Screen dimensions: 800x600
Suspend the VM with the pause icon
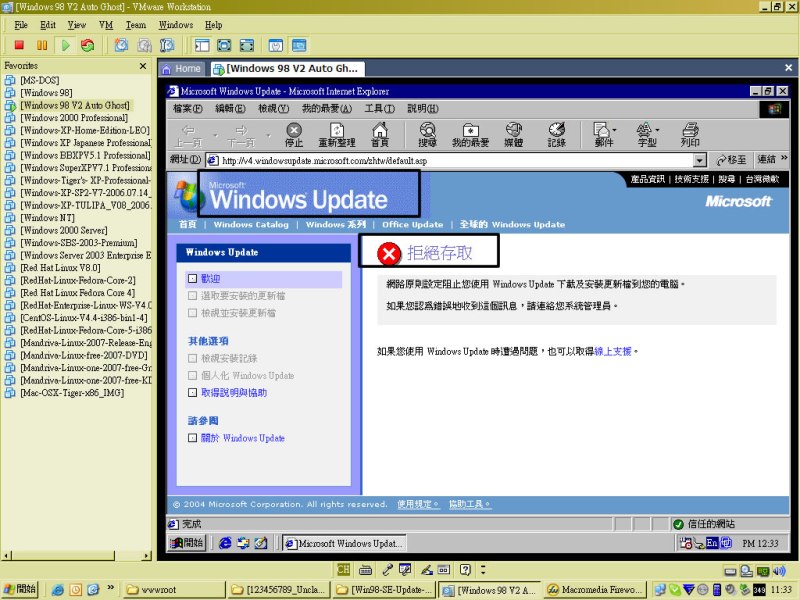(x=42, y=45)
